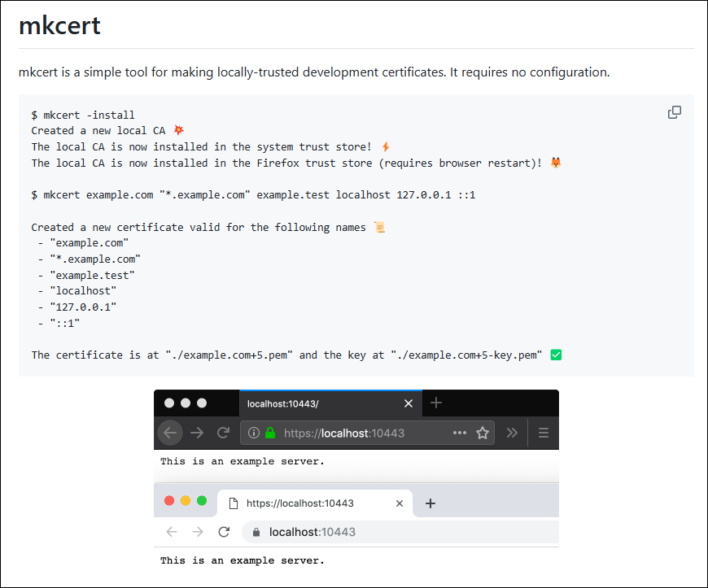This screenshot has width=708, height=588.
Task: Click the green padlock in Firefox
Action: 270,433
